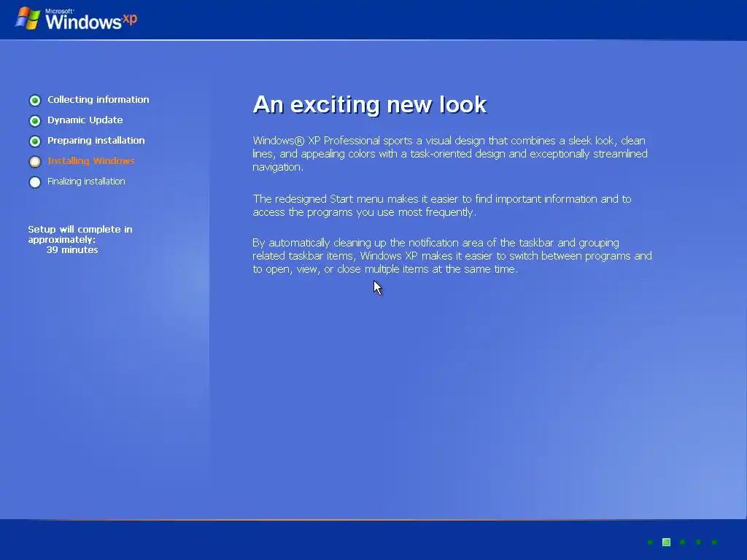Click the 39 minutes remaining estimate
This screenshot has width=747, height=560.
[x=72, y=250]
